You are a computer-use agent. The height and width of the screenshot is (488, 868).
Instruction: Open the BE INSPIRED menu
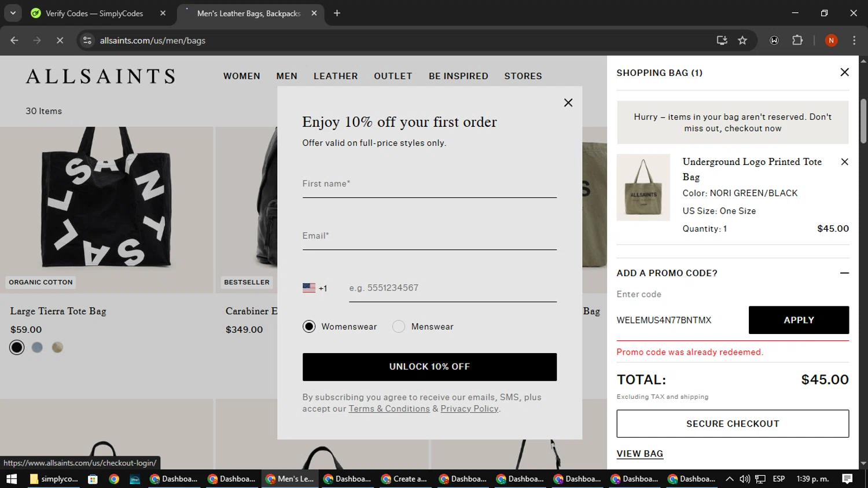(458, 76)
